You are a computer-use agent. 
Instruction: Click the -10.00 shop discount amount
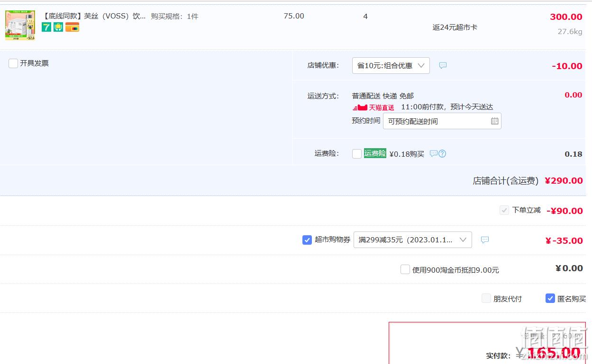click(567, 66)
